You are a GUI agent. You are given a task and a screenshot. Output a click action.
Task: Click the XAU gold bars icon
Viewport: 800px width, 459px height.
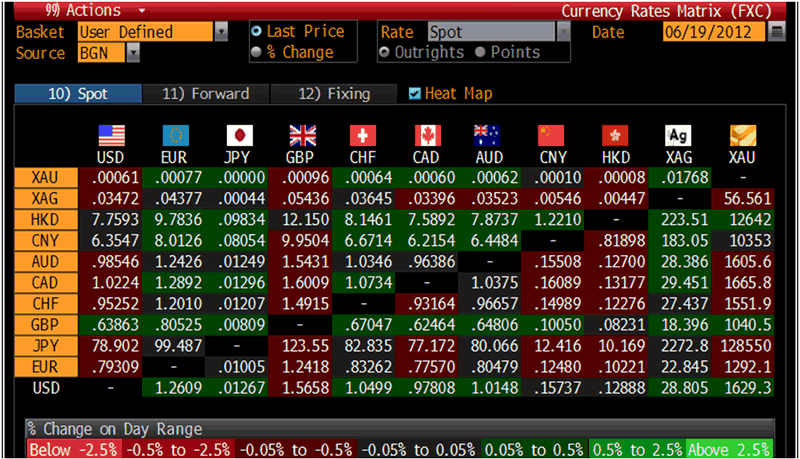coord(742,136)
